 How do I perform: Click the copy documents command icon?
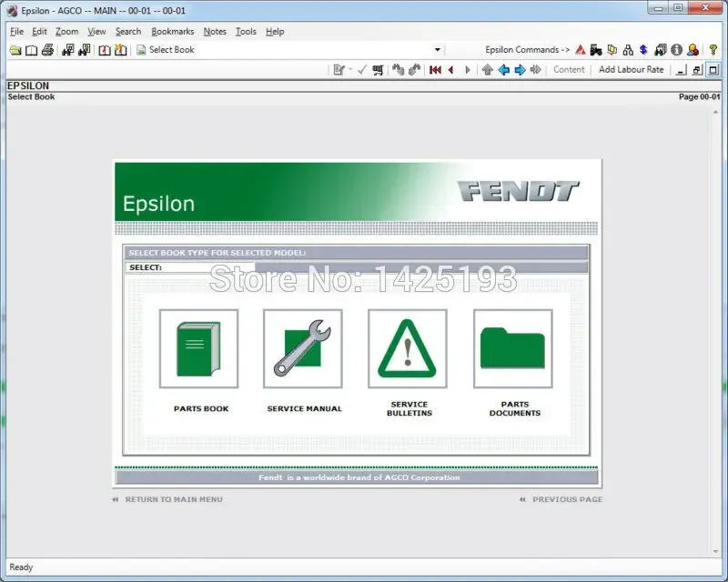pyautogui.click(x=612, y=50)
